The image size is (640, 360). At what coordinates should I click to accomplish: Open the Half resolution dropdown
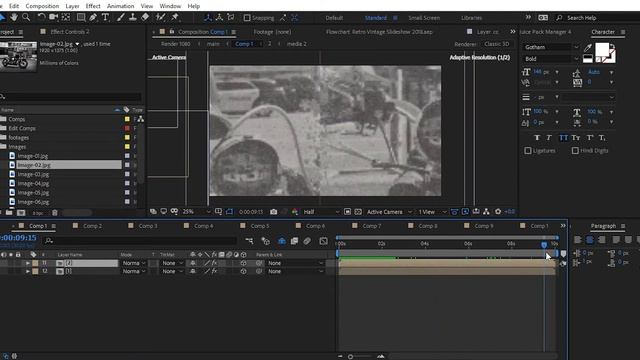click(321, 212)
